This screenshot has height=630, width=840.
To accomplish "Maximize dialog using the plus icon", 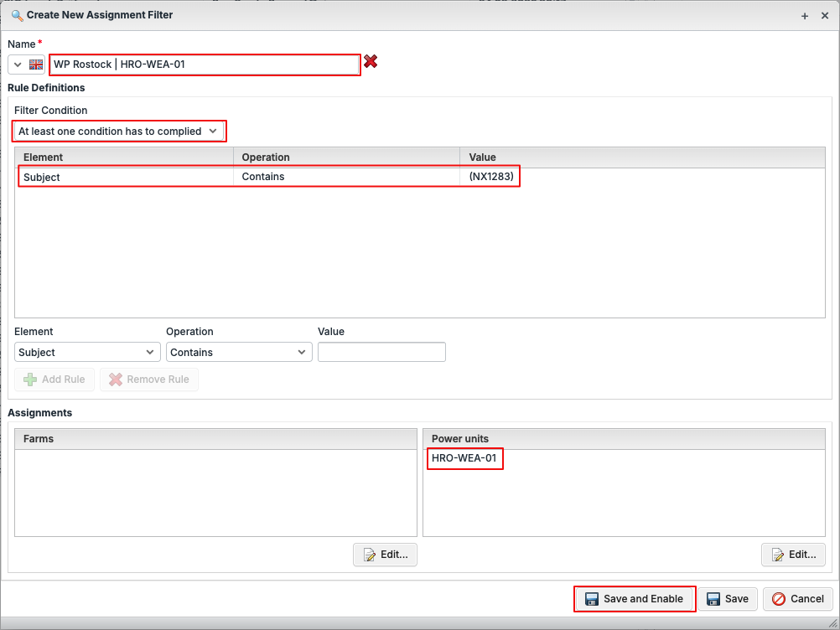I will click(x=805, y=16).
